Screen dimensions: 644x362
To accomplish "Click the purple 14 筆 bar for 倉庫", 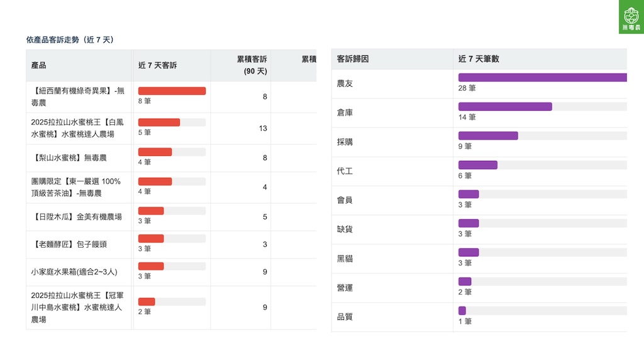I will click(505, 107).
